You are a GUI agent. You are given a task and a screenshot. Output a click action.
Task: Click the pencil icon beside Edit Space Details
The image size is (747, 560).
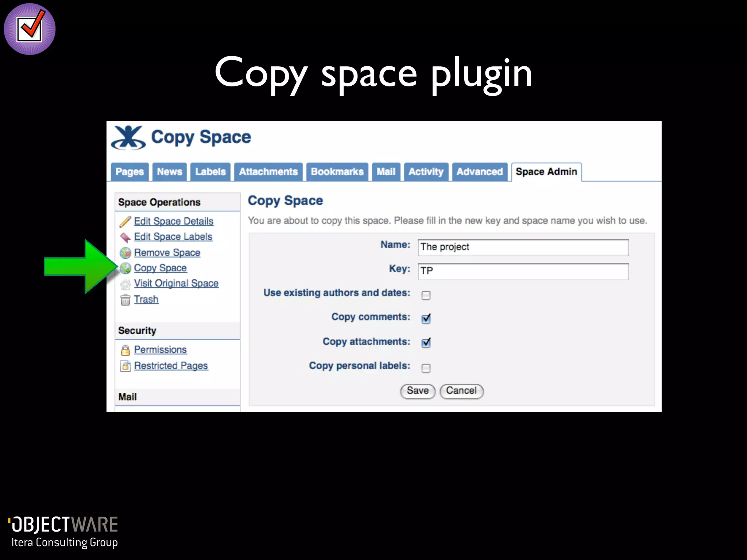point(125,221)
